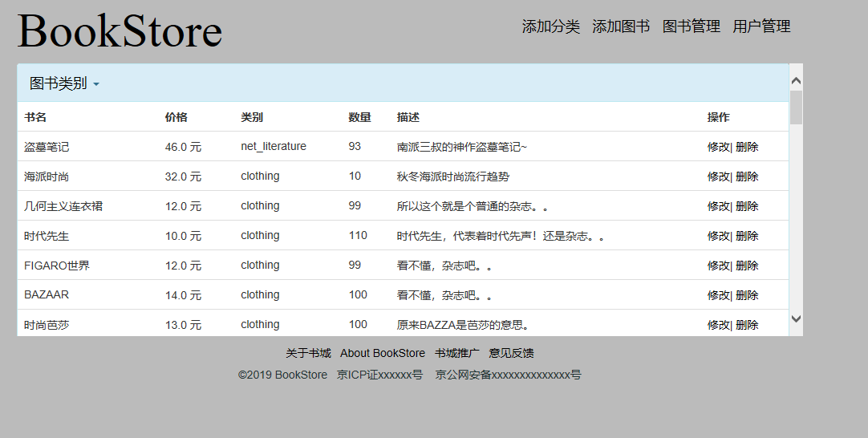Click 删除 for FIGARO世界
This screenshot has width=868, height=438.
747,266
